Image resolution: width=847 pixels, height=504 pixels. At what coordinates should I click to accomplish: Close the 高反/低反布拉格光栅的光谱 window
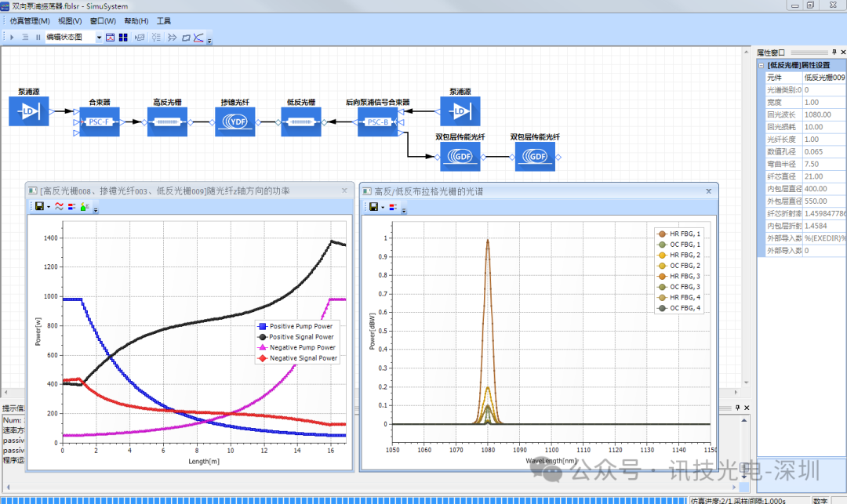point(709,191)
